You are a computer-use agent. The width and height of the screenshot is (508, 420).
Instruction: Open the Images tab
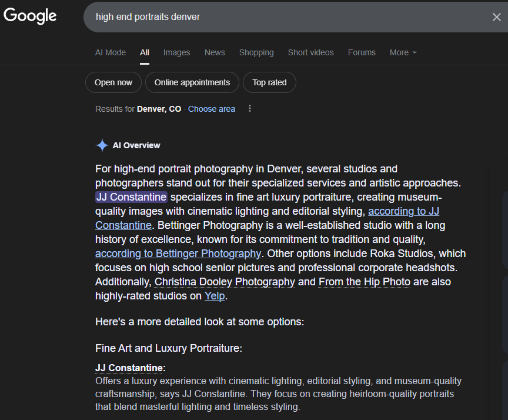(176, 52)
